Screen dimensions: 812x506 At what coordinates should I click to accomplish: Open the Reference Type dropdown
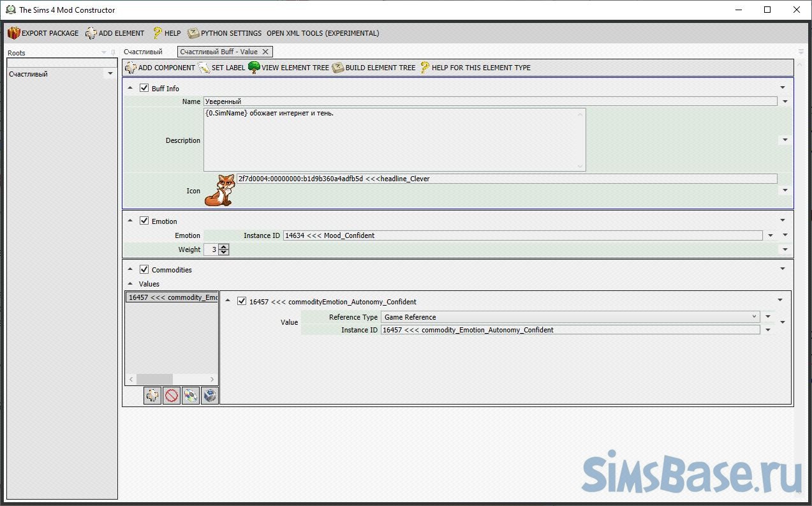755,316
